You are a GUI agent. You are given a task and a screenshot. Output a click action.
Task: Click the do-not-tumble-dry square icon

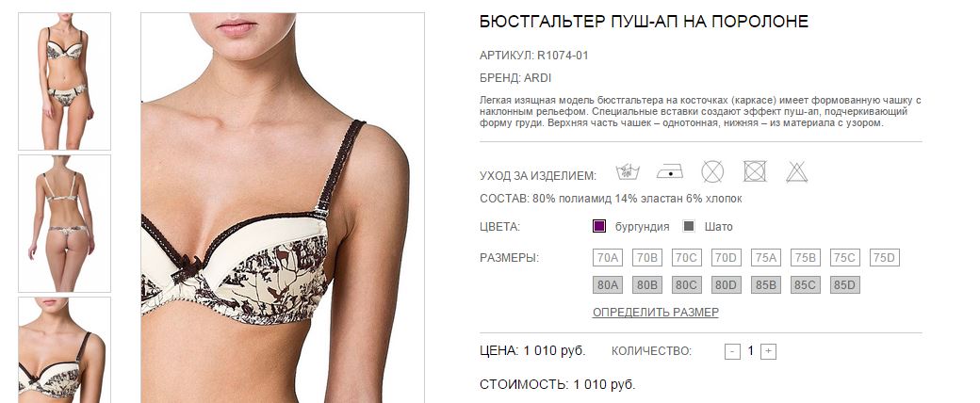[755, 171]
